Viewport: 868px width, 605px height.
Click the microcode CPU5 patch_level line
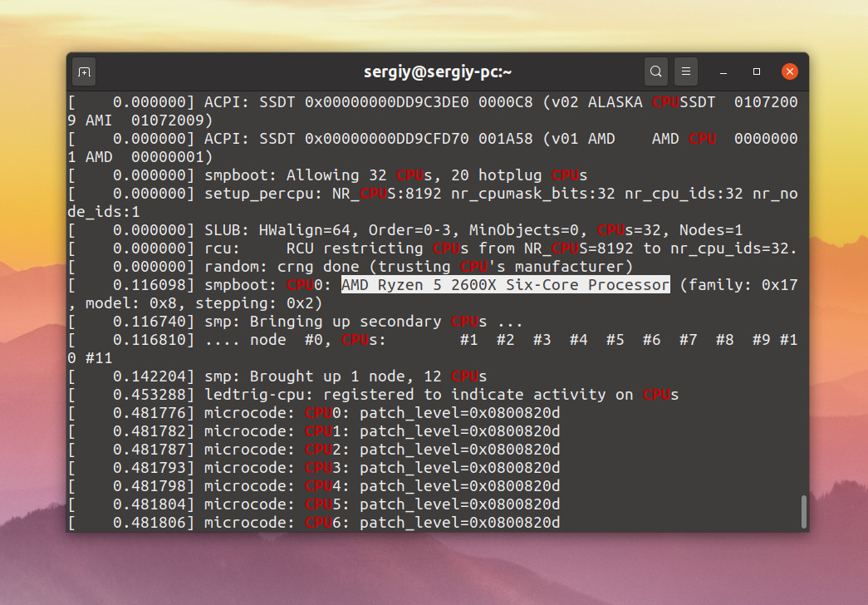pyautogui.click(x=314, y=504)
